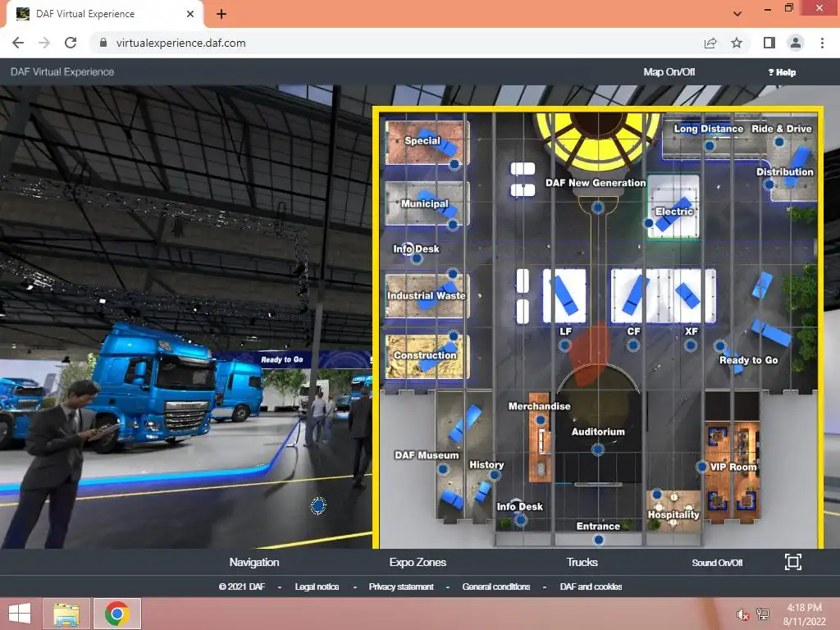Select the upper Info Desk map hotspot
This screenshot has height=630, width=840.
click(x=417, y=259)
